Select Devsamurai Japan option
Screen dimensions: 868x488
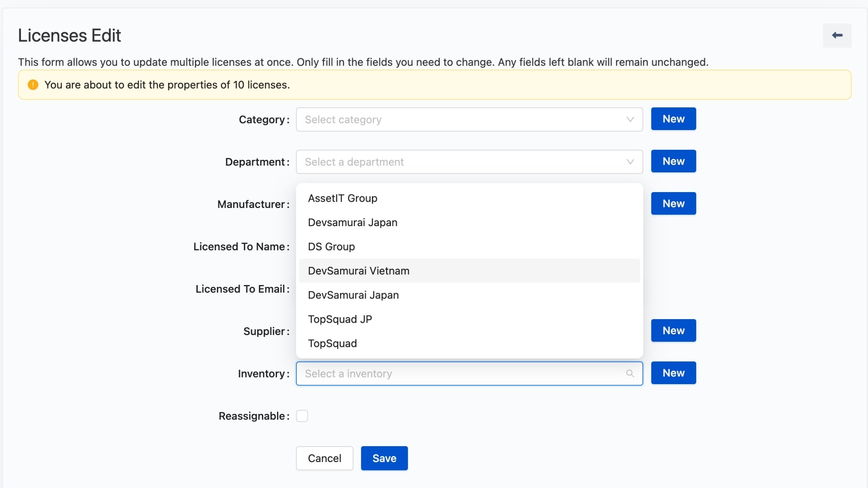pyautogui.click(x=353, y=222)
